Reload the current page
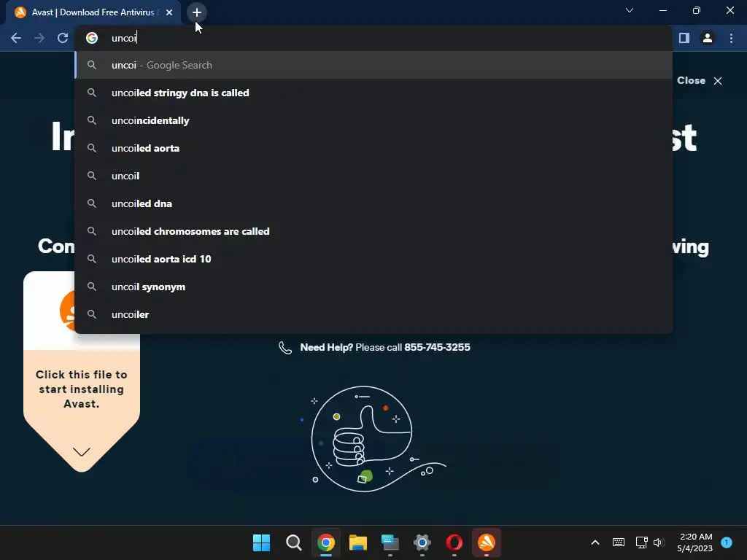Viewport: 747px width, 560px height. tap(63, 38)
